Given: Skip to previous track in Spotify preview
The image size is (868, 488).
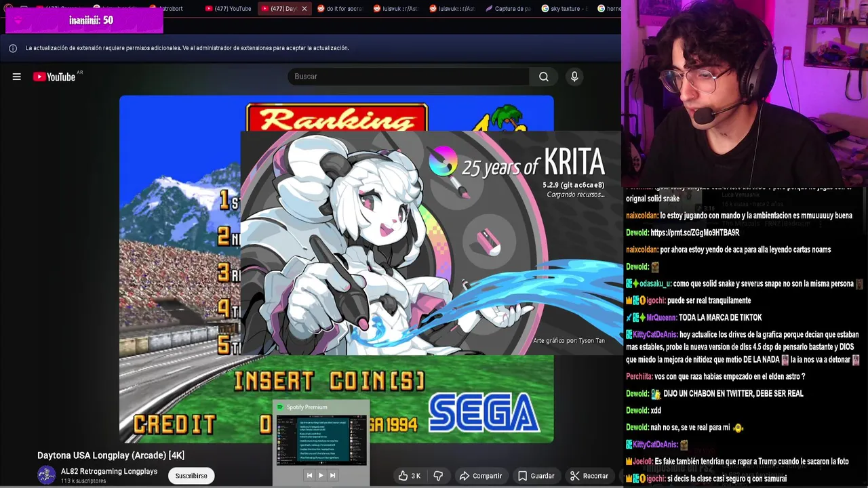Looking at the screenshot, I should coord(309,475).
